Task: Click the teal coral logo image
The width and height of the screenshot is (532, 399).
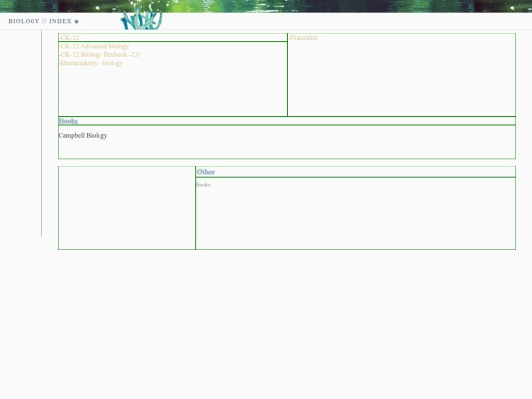Action: [142, 18]
